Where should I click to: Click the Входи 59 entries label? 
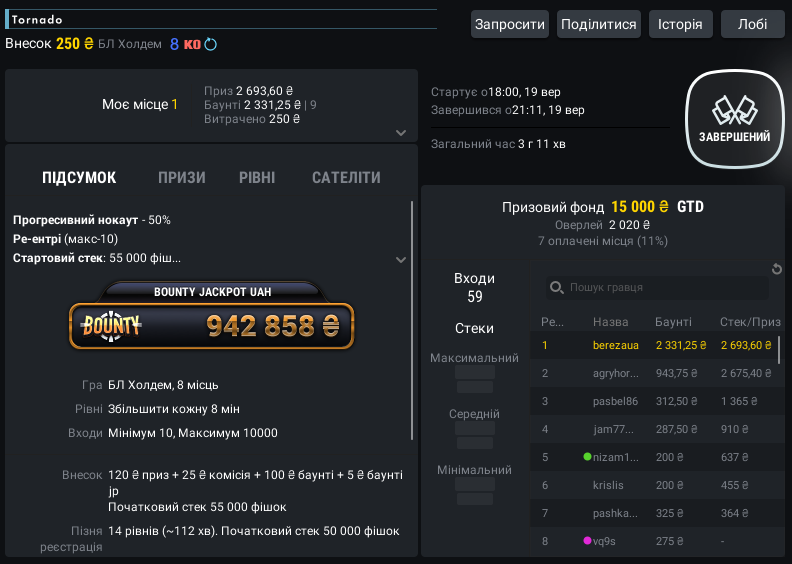click(x=474, y=287)
